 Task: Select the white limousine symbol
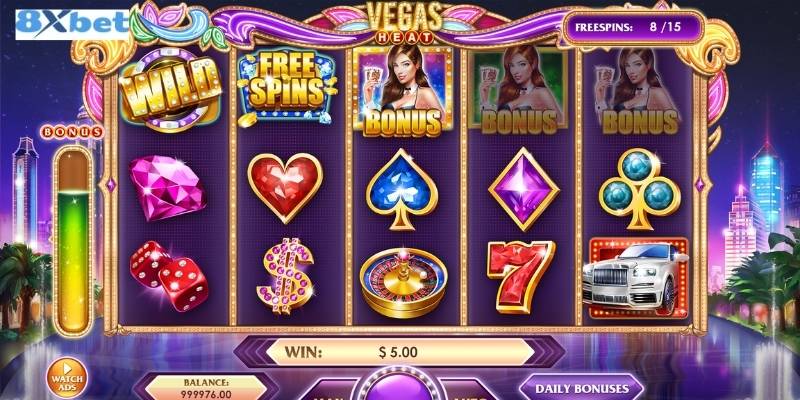(638, 278)
